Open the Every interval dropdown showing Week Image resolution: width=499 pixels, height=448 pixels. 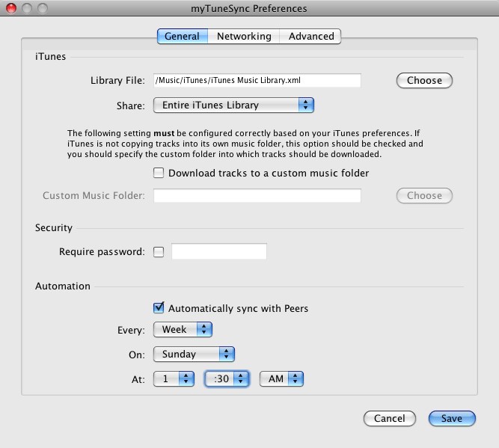click(x=183, y=329)
